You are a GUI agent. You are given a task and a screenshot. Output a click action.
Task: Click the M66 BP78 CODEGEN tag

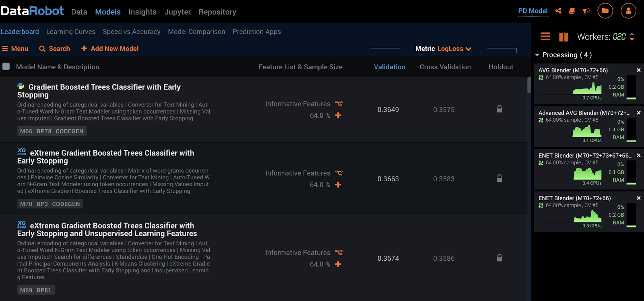tap(52, 131)
